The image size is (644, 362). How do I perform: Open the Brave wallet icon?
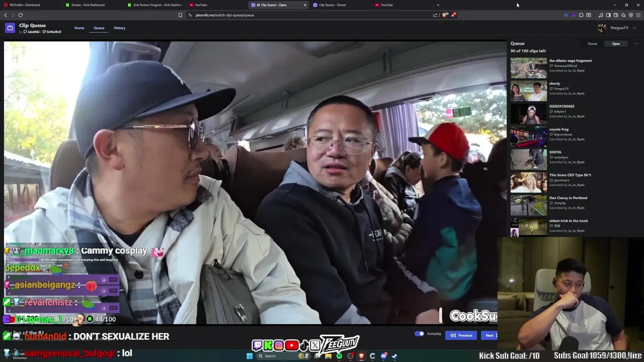tap(616, 15)
